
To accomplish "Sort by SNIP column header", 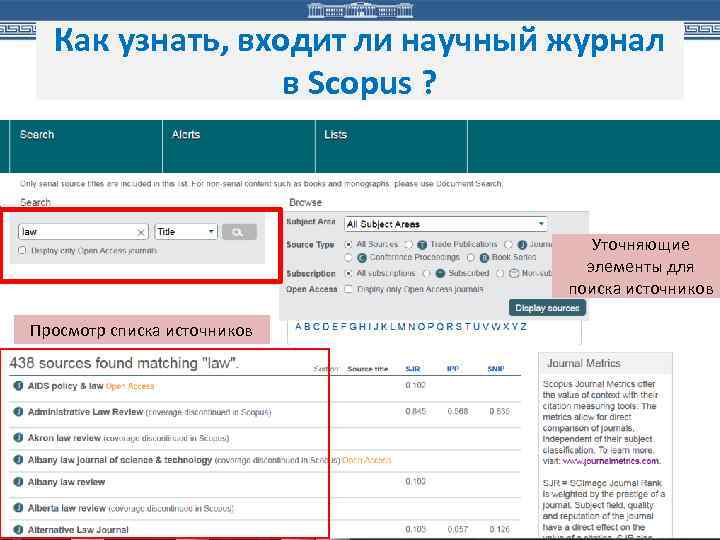I will point(496,369).
